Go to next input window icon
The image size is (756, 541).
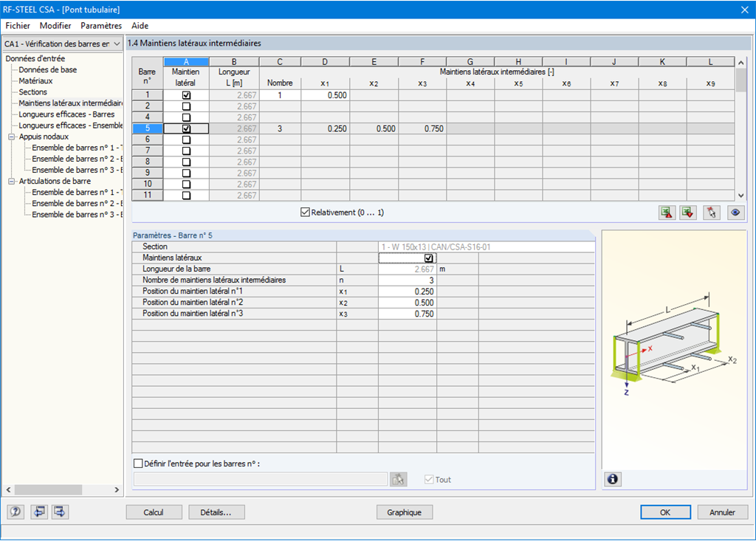[61, 511]
